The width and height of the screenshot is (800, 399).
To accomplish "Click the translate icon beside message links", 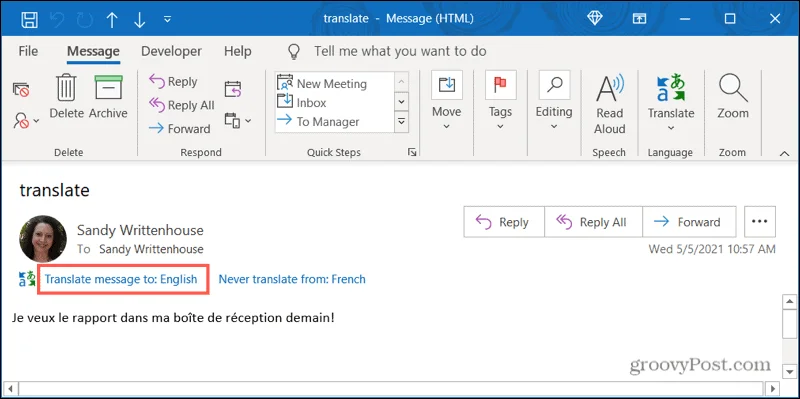I will (27, 279).
